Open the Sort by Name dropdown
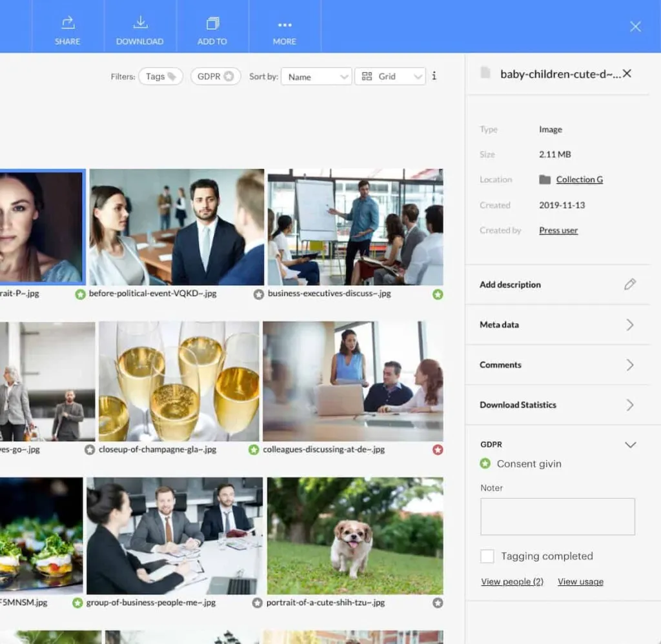This screenshot has height=644, width=661. point(316,77)
